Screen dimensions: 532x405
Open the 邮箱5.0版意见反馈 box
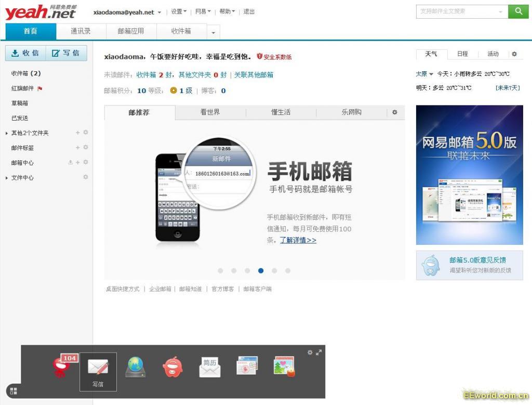(470, 265)
